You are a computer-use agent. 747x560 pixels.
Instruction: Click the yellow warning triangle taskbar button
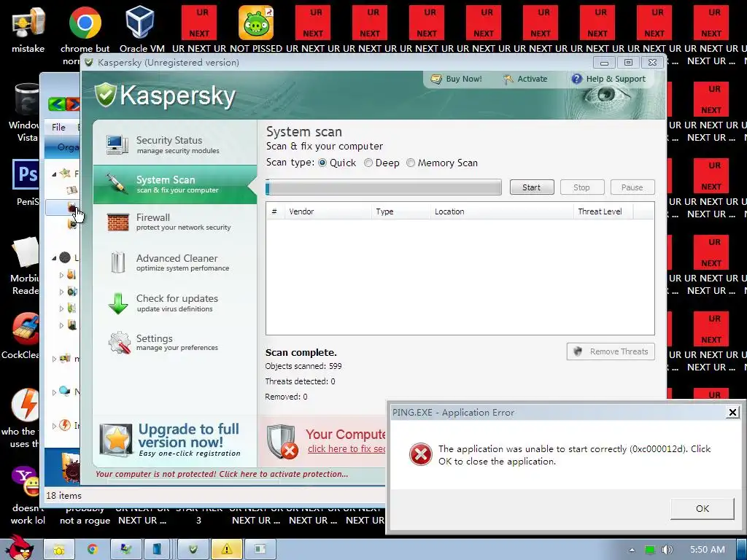click(x=226, y=549)
